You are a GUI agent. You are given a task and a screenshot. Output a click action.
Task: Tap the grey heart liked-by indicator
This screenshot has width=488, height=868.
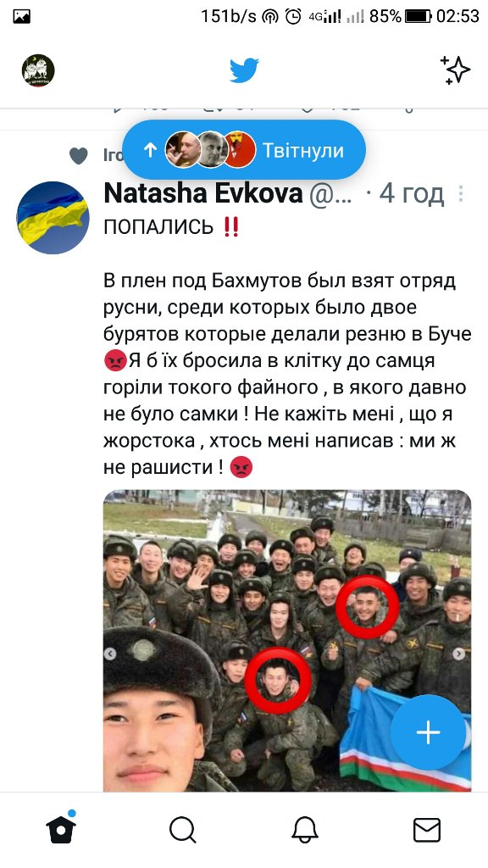pos(79,156)
